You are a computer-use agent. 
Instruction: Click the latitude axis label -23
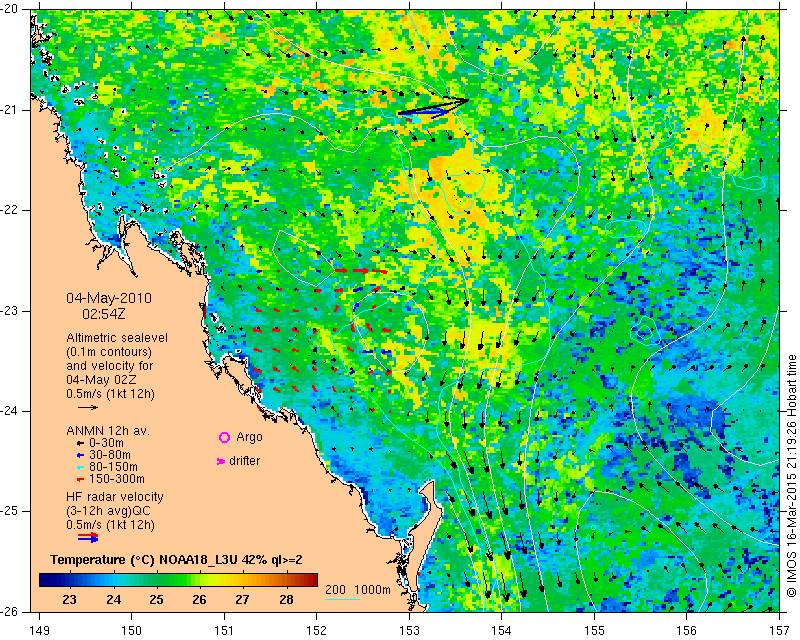click(9, 311)
